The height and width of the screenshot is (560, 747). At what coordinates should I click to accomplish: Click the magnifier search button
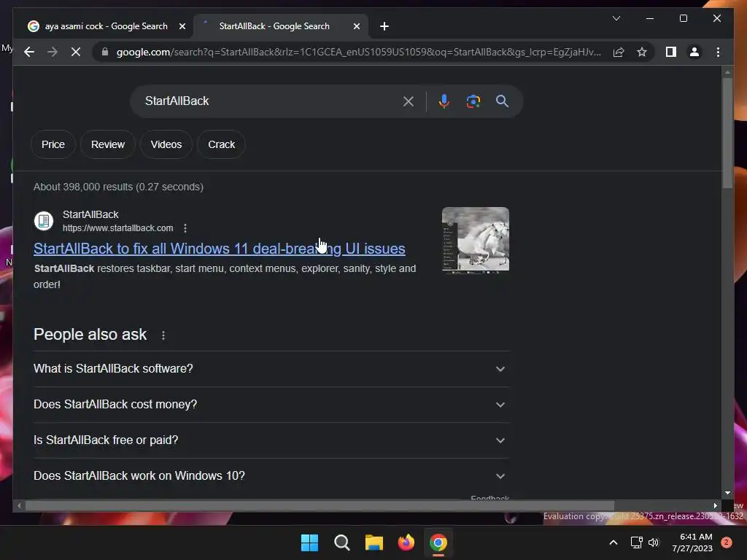point(502,101)
